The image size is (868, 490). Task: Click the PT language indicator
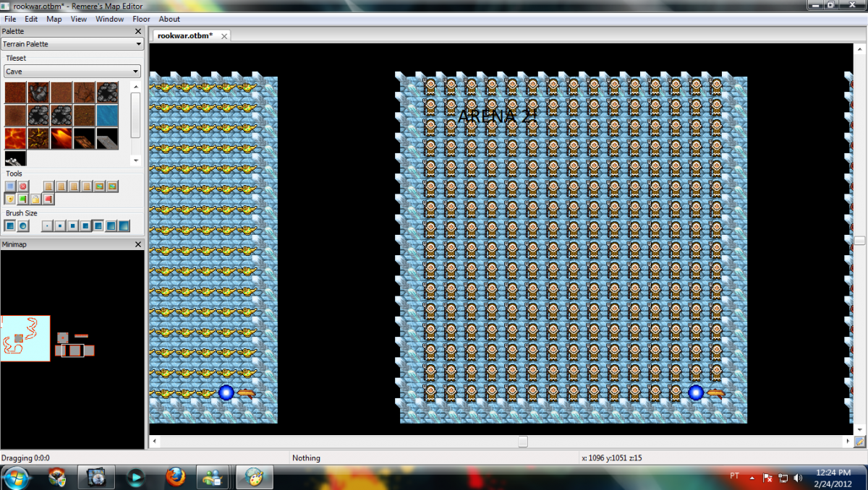click(x=735, y=476)
